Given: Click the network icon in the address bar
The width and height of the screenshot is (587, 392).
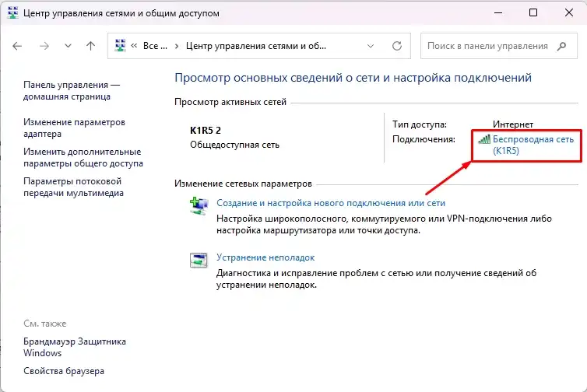Looking at the screenshot, I should [x=120, y=46].
